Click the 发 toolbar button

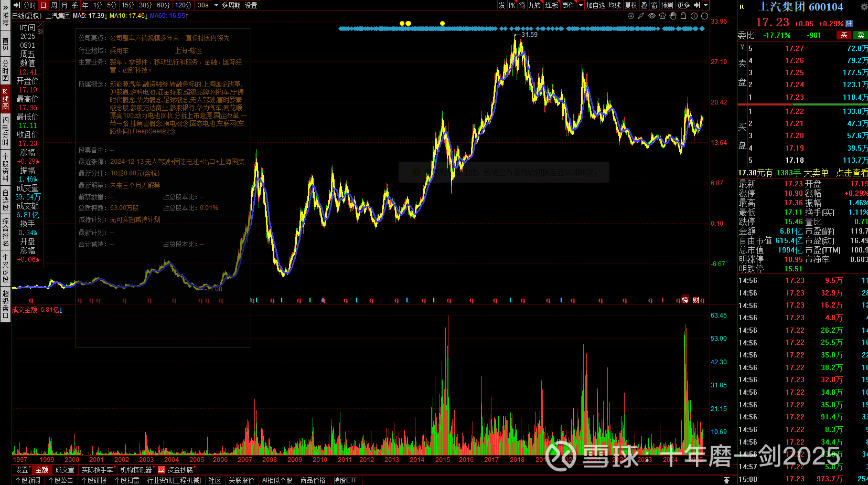(x=502, y=5)
